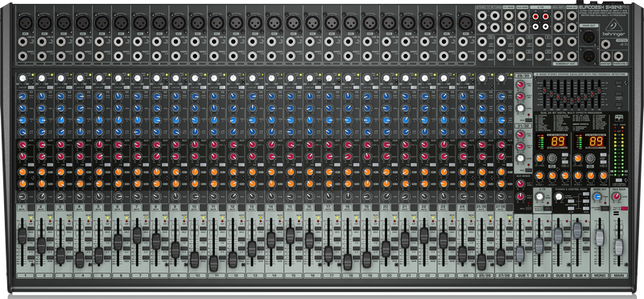This screenshot has height=299, width=644.
Task: Move the channel 22 fader
Action: pyautogui.click(x=424, y=236)
